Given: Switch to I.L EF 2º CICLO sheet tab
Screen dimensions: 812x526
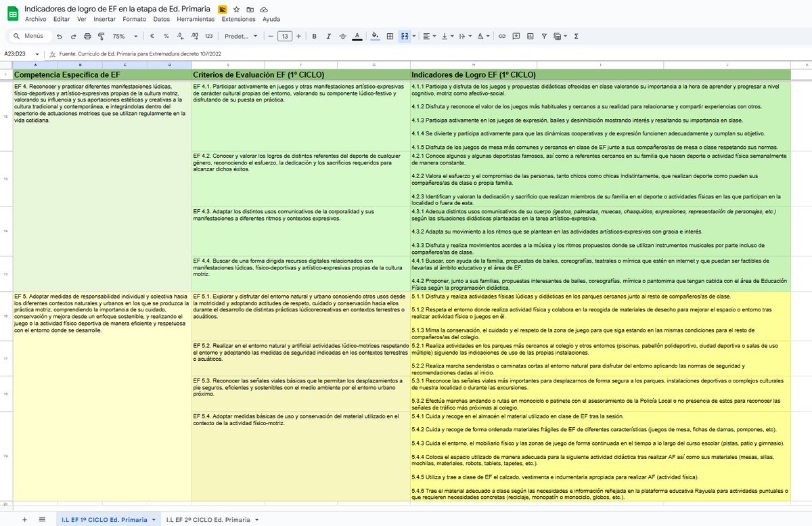Looking at the screenshot, I should tap(208, 519).
